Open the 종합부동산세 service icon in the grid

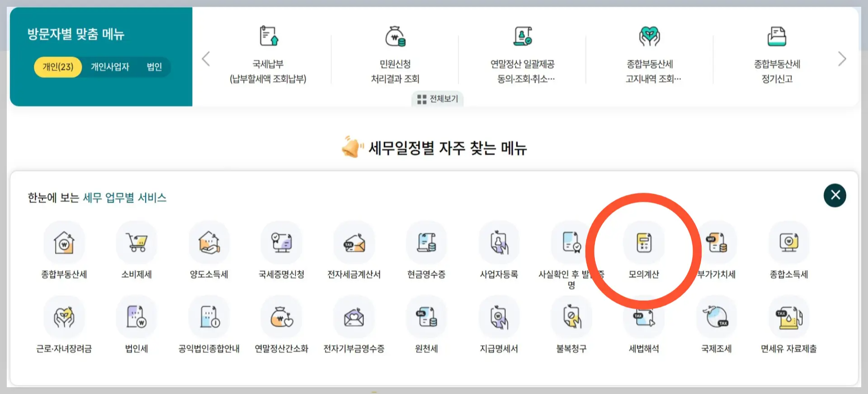click(64, 242)
